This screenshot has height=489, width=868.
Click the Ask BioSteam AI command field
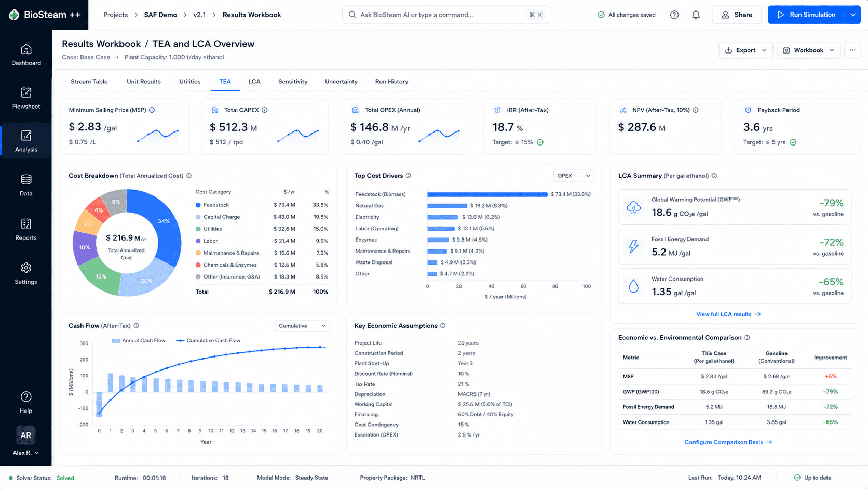click(446, 15)
